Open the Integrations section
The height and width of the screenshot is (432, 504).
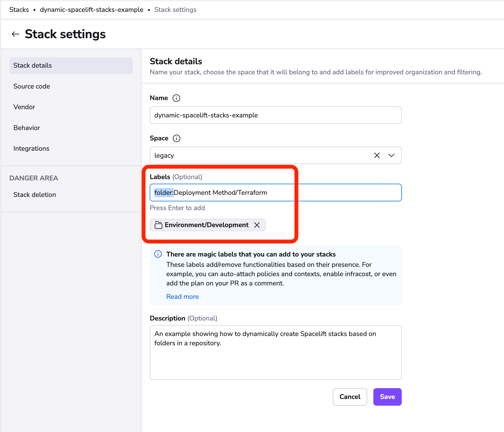31,148
